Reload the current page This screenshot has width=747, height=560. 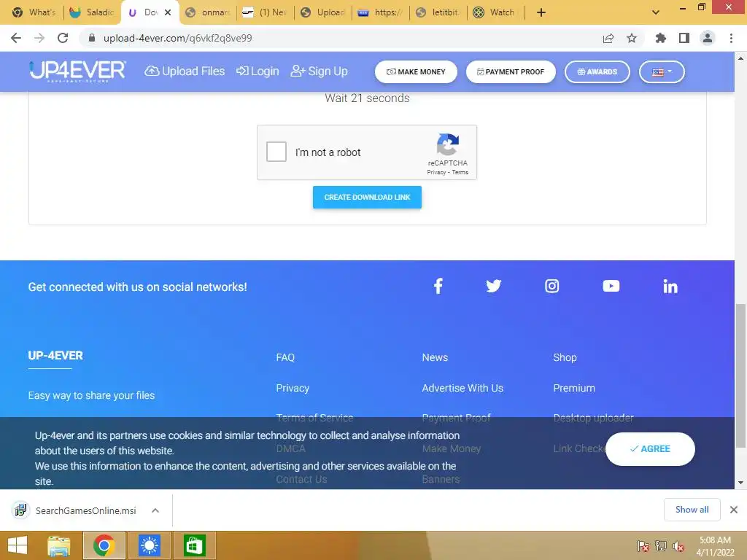point(63,38)
